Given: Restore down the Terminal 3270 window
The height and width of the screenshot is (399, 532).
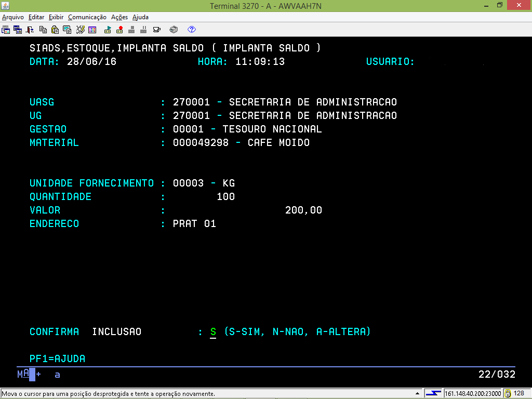Looking at the screenshot, I should 499,5.
